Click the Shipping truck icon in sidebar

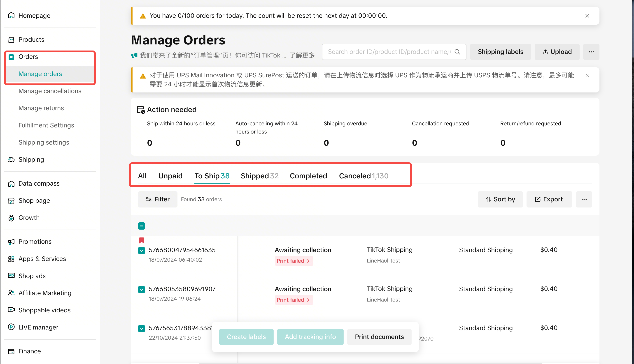pyautogui.click(x=11, y=159)
